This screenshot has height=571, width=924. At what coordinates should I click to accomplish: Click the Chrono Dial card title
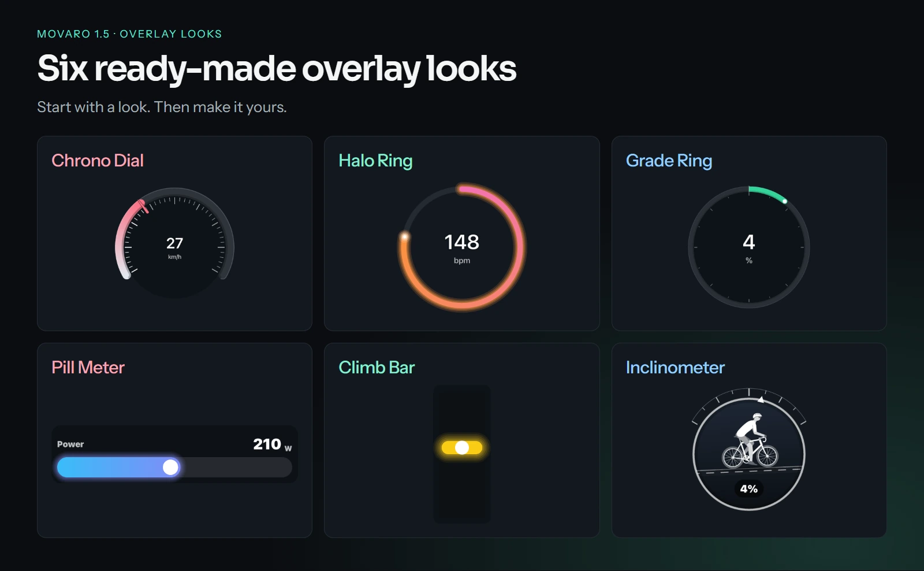(x=98, y=160)
